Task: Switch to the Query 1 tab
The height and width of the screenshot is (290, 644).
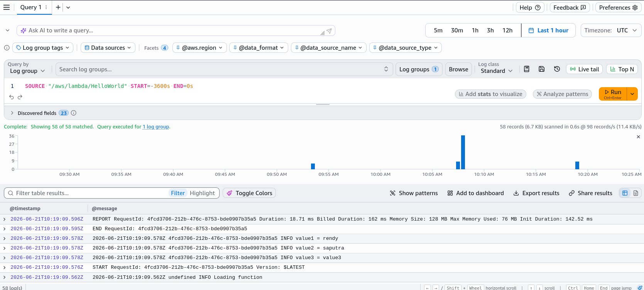Action: 31,7
